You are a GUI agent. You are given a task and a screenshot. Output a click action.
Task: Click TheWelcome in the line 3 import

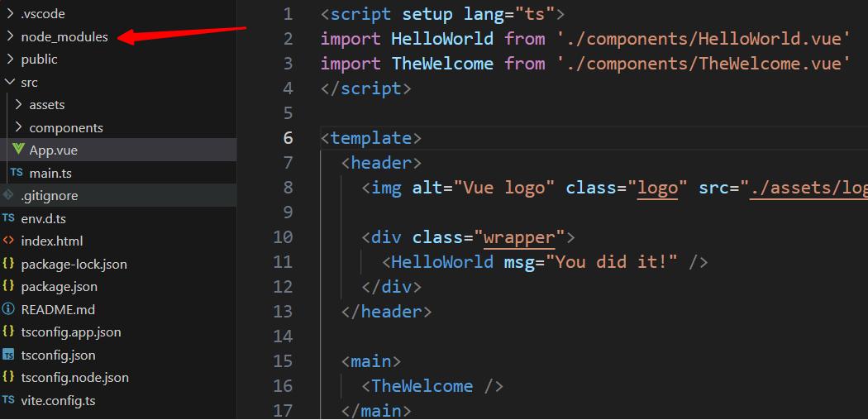click(x=442, y=64)
